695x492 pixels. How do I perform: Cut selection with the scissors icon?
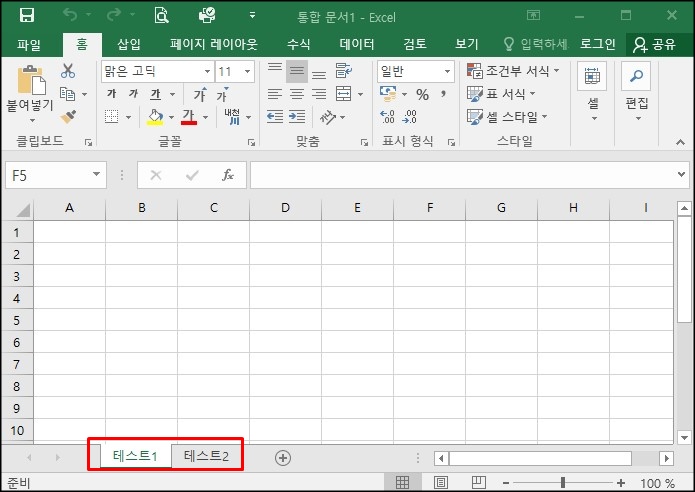pos(68,71)
